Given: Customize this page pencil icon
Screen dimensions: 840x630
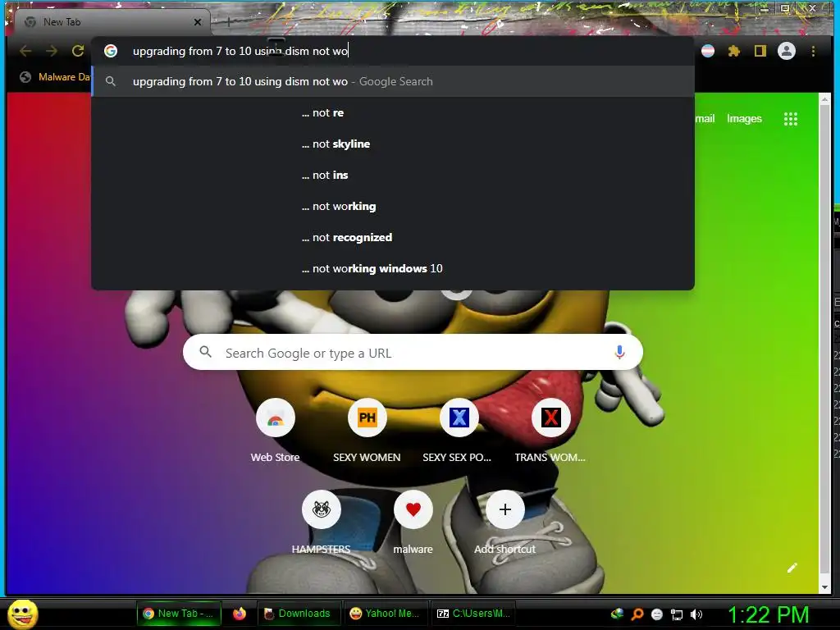Looking at the screenshot, I should (x=792, y=568).
